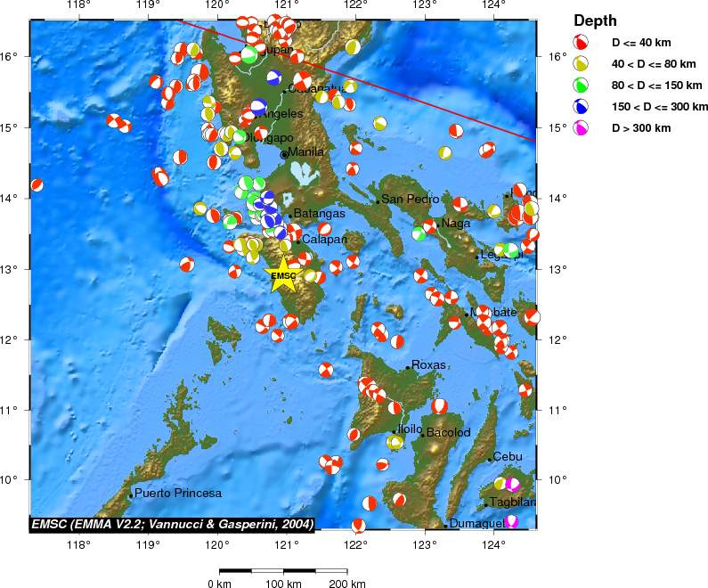Select the '40 < D <= 80 km' legend label
Image resolution: width=708 pixels, height=588 pixels.
[x=655, y=63]
